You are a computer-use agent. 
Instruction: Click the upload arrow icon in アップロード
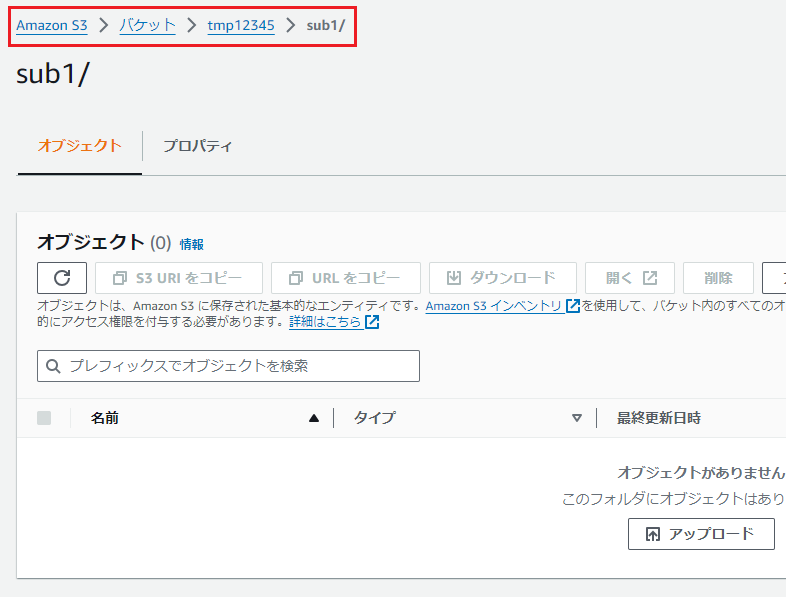click(x=653, y=534)
